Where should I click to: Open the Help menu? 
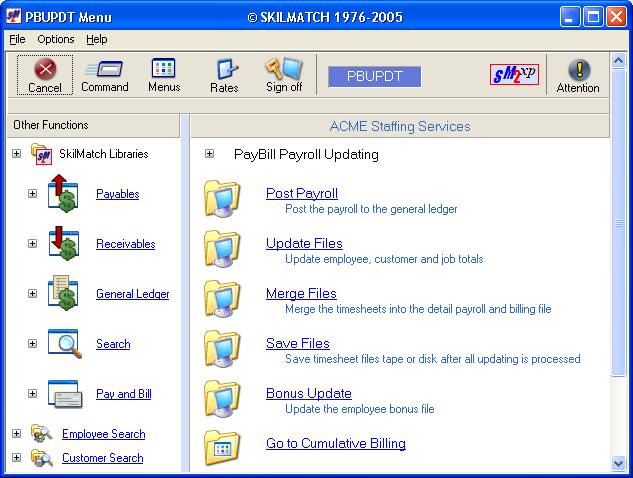(x=97, y=39)
